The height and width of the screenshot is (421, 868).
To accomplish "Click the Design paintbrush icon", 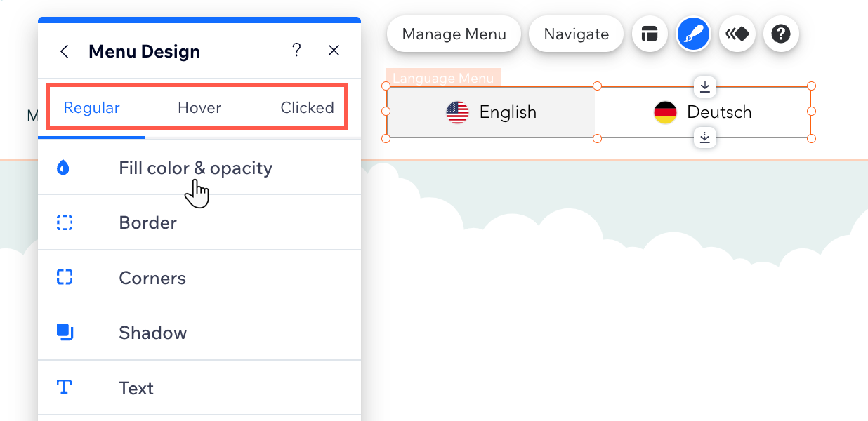I will 694,34.
